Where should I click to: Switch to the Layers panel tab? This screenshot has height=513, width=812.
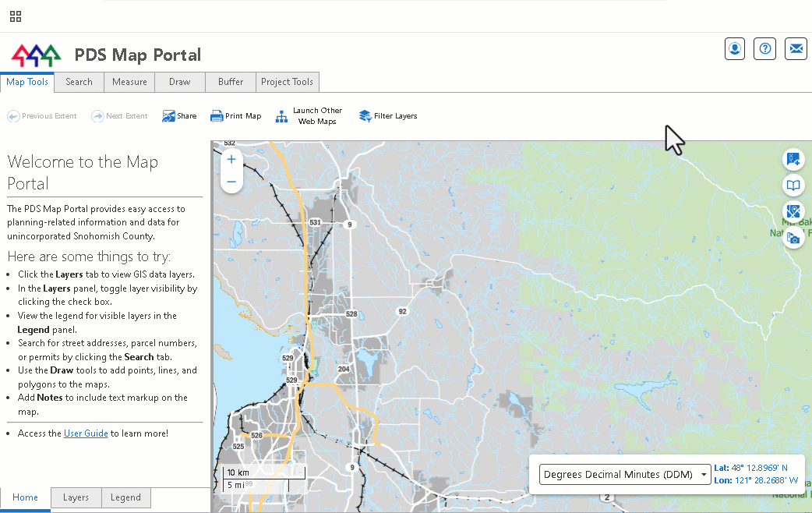pyautogui.click(x=76, y=497)
